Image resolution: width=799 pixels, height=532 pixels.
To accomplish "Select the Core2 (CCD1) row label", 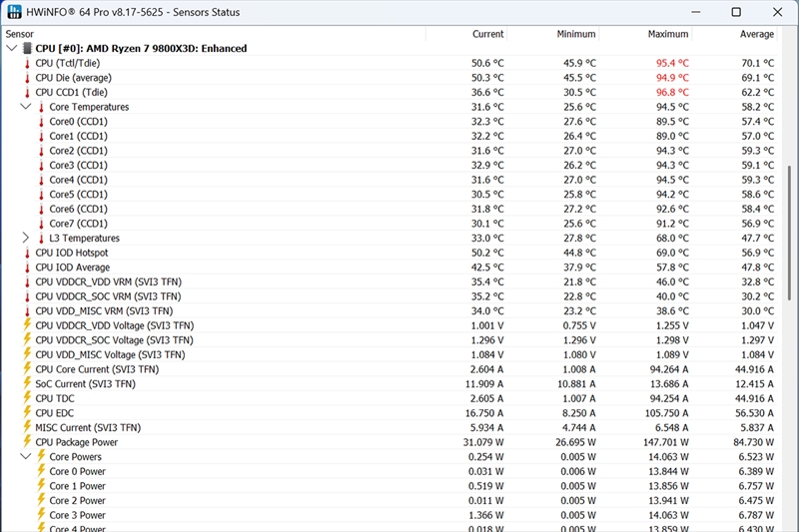I will (x=79, y=151).
